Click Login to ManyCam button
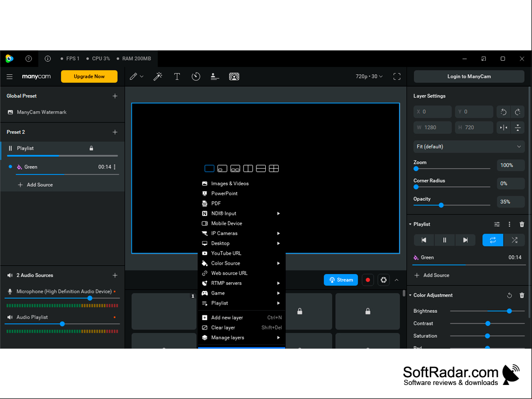 [469, 77]
